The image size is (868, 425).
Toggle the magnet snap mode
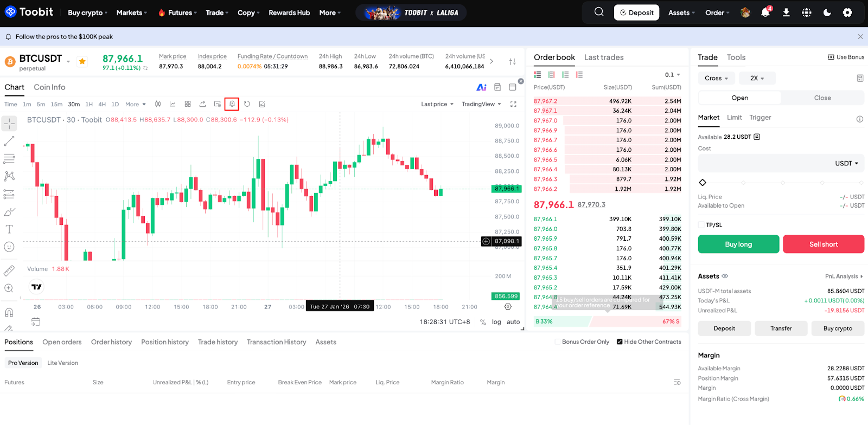9,312
